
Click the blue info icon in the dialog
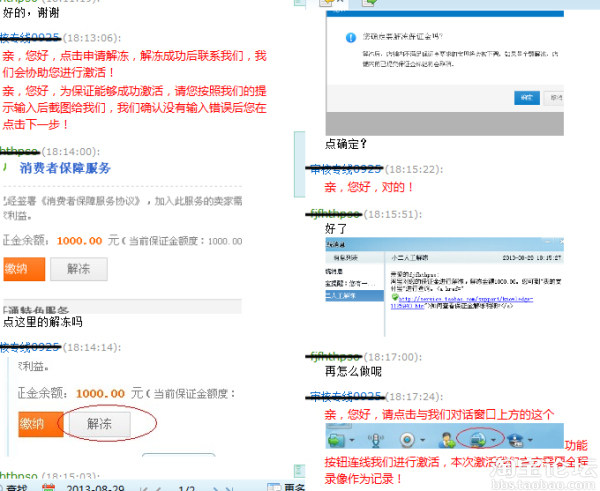point(351,38)
